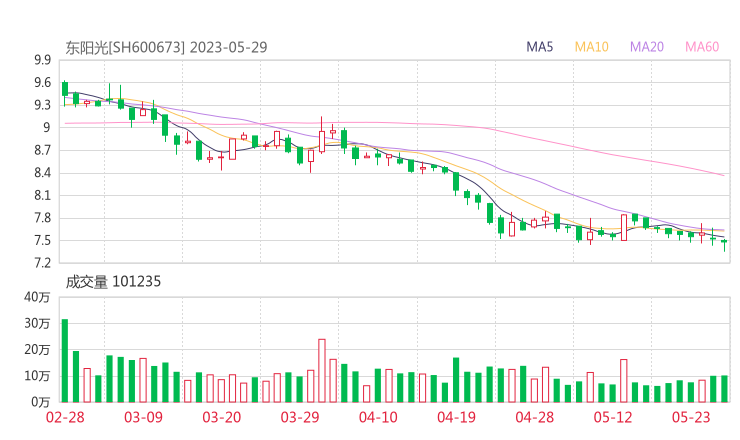Click the 02-28 date label
This screenshot has width=740, height=440.
[65, 417]
